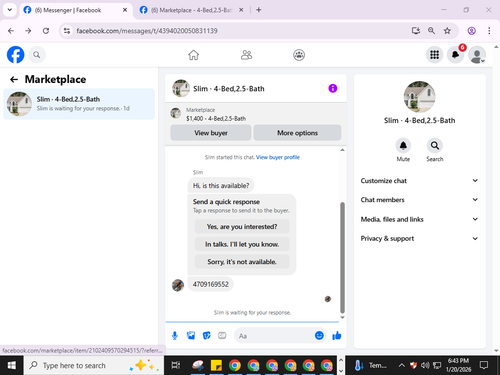The width and height of the screenshot is (500, 375).
Task: Choose a sticker icon
Action: point(207,336)
